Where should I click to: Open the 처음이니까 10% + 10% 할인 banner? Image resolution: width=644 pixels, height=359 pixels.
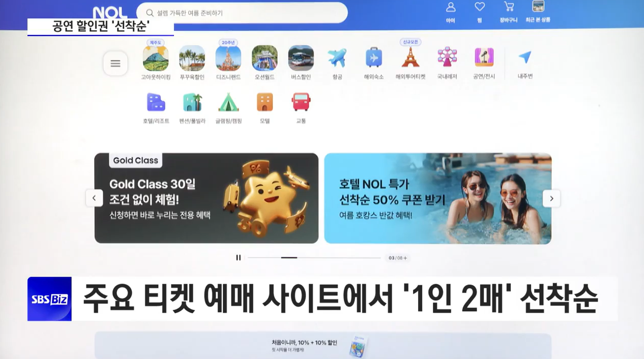[x=323, y=346]
